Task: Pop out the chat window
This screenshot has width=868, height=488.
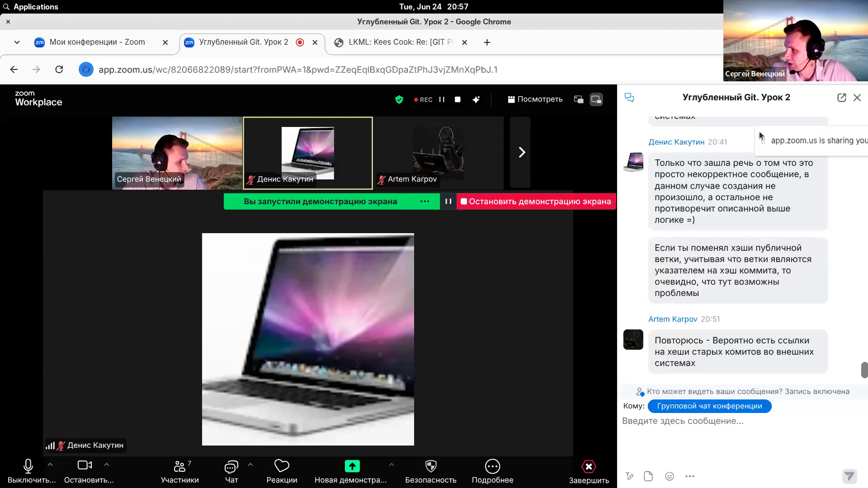Action: tap(841, 98)
